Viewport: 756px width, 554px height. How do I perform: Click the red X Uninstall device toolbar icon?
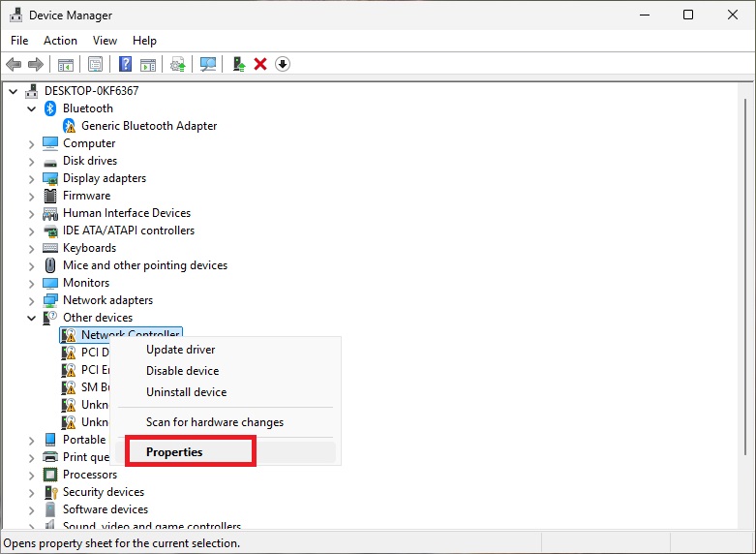[260, 64]
